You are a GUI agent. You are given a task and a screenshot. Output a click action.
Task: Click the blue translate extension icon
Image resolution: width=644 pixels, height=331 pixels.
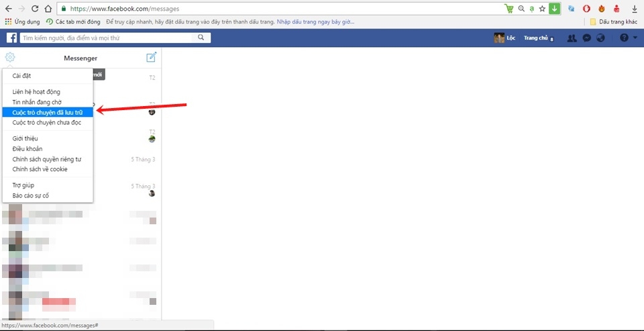pyautogui.click(x=572, y=9)
